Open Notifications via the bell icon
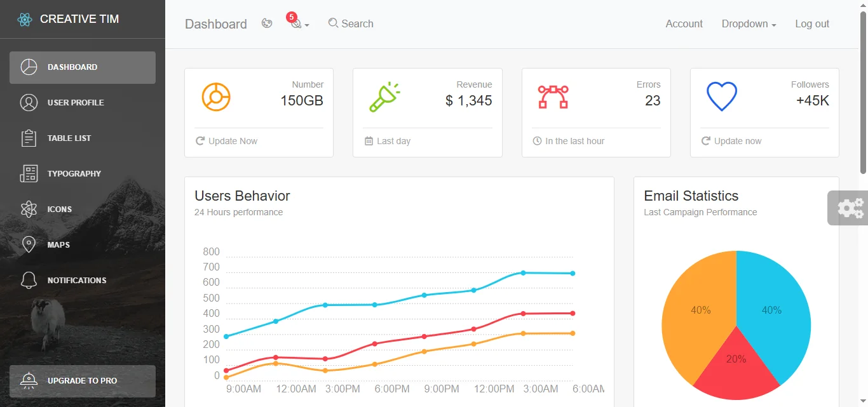868x407 pixels. pyautogui.click(x=29, y=280)
